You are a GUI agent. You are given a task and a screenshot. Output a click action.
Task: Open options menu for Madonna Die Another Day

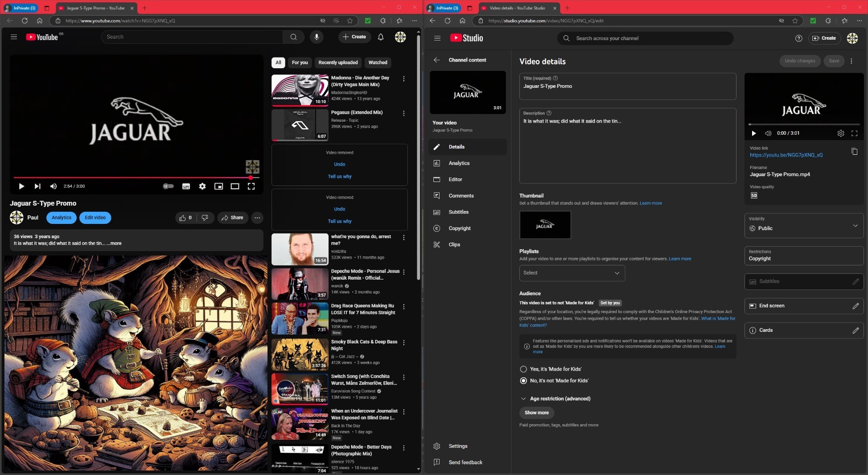[404, 78]
